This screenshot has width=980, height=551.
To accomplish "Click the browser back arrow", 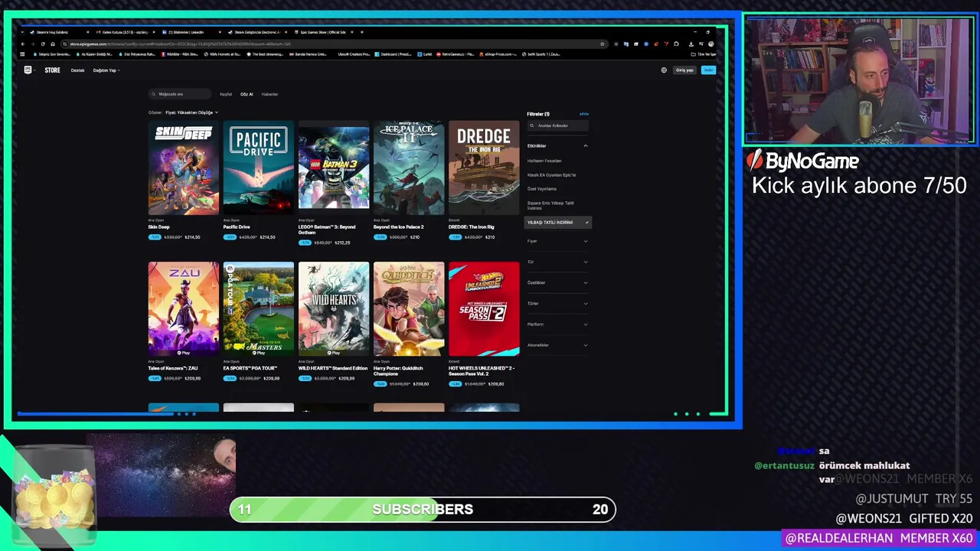I will pyautogui.click(x=23, y=44).
